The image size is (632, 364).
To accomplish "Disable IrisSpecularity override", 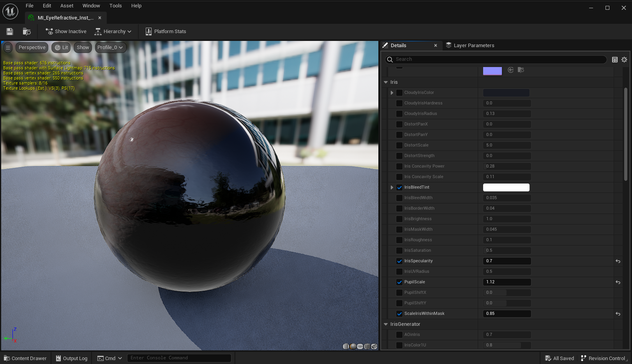I will [399, 261].
